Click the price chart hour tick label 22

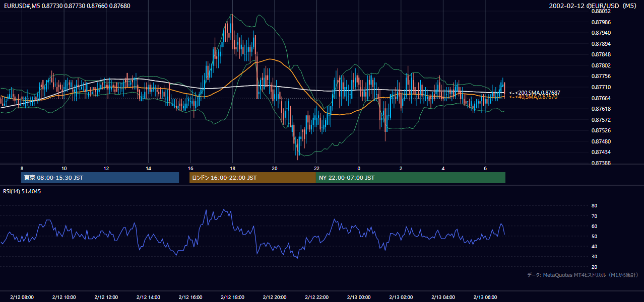tap(316, 168)
